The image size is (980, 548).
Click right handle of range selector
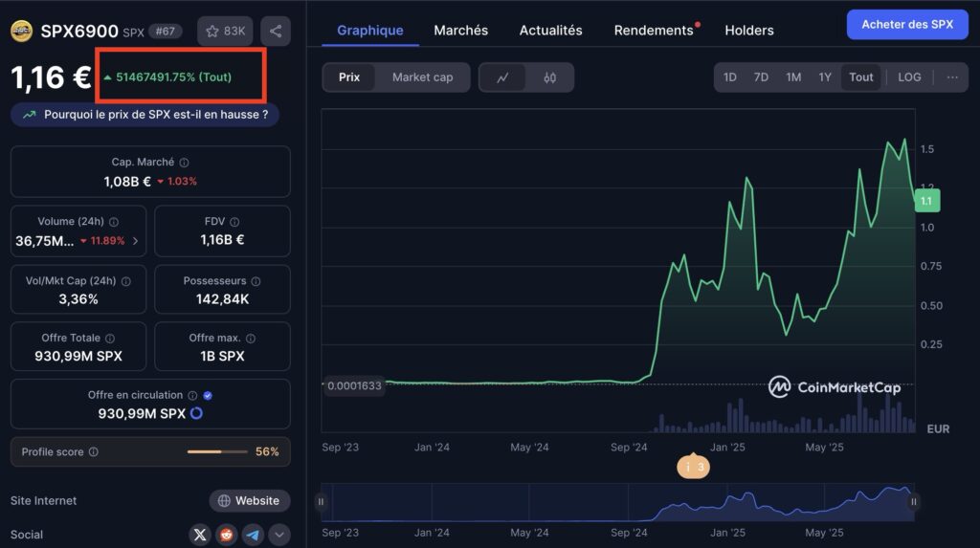click(x=914, y=502)
